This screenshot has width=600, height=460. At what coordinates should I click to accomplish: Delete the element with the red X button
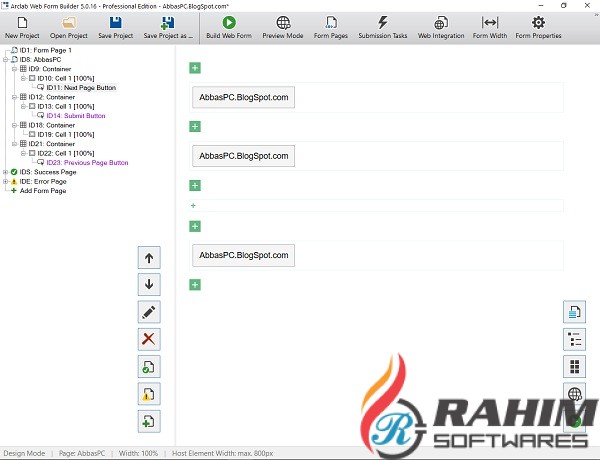click(149, 339)
